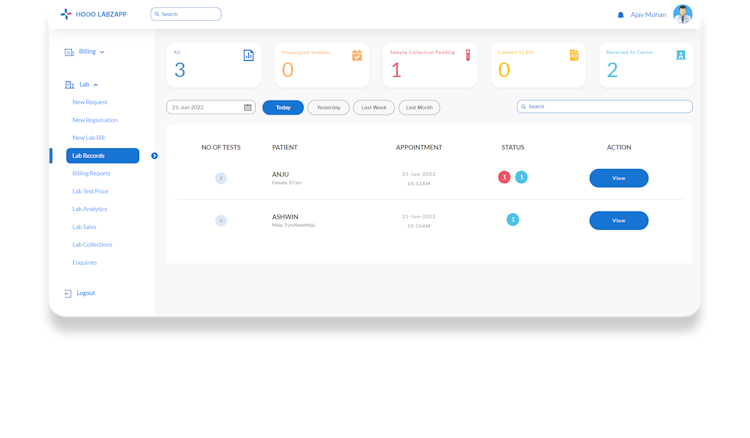Click the Logout link
The width and height of the screenshot is (750, 438).
86,293
